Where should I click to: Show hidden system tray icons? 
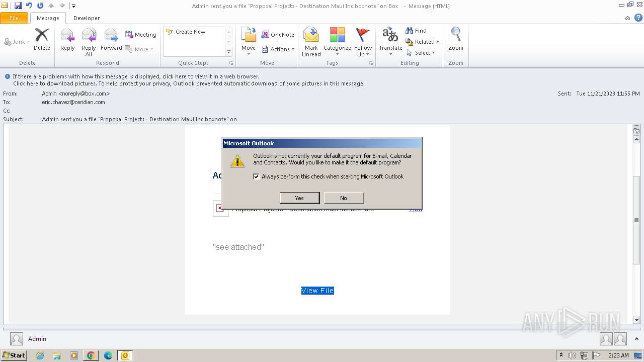561,355
